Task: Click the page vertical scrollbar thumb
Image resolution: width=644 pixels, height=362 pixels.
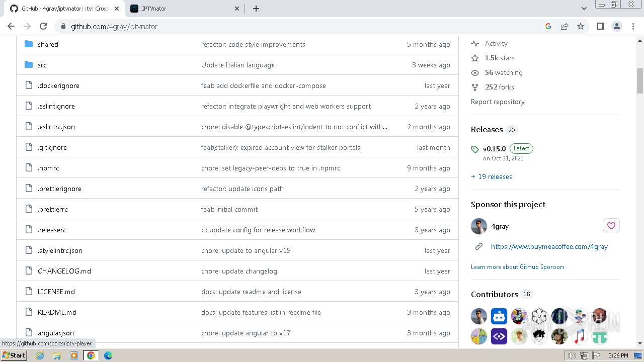Action: point(640,81)
